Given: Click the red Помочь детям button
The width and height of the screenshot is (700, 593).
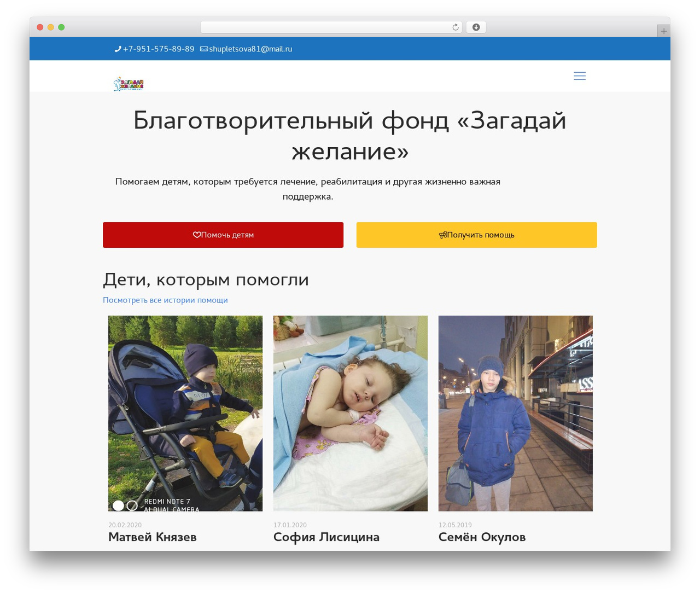Looking at the screenshot, I should (x=223, y=235).
